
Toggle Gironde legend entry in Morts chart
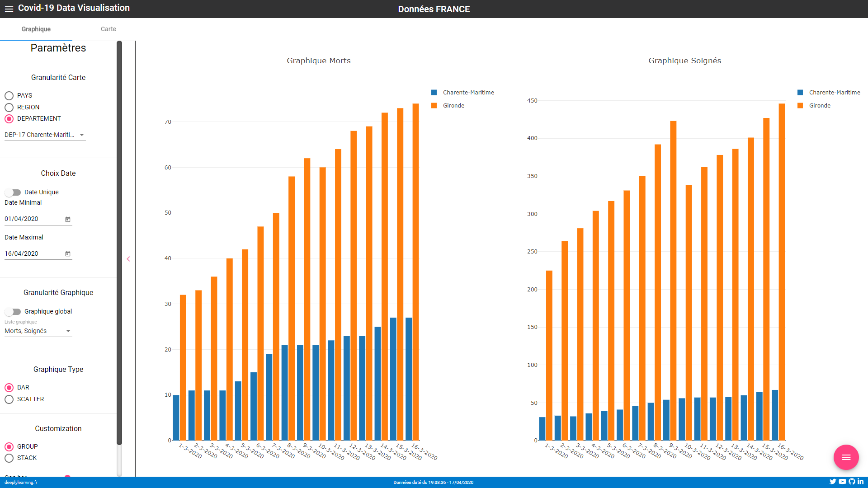453,106
